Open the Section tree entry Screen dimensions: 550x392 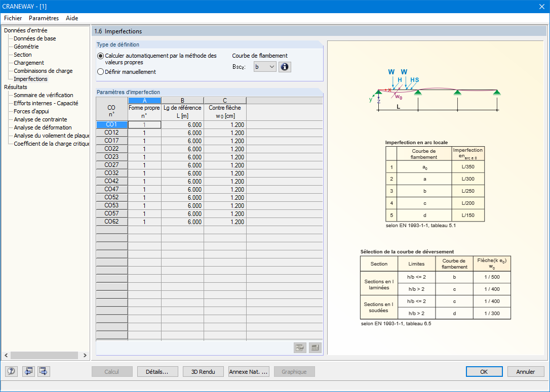23,55
